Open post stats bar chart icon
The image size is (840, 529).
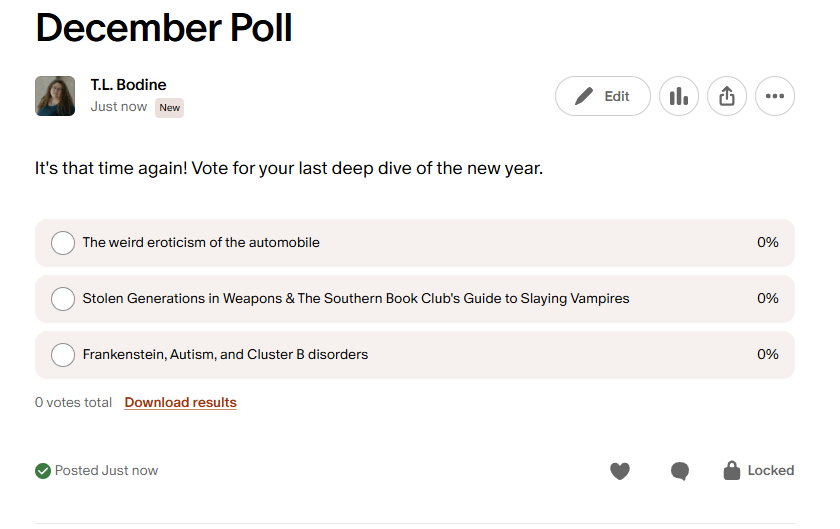pos(679,97)
